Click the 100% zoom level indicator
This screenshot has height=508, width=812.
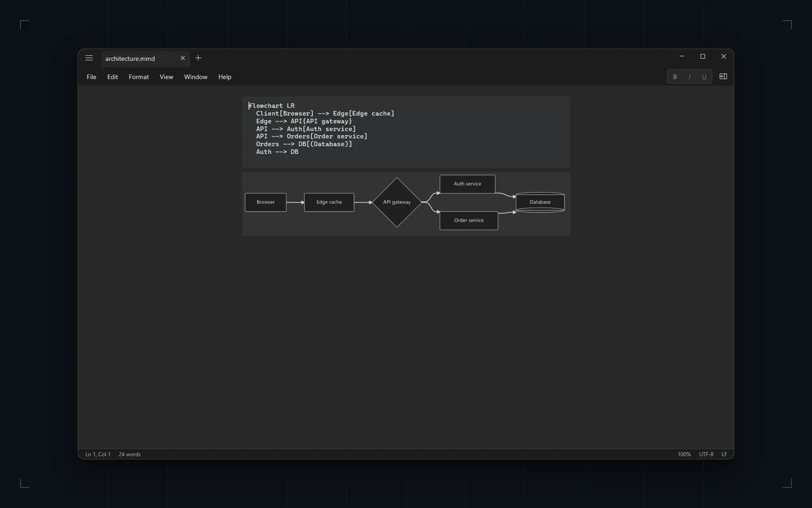coord(684,454)
